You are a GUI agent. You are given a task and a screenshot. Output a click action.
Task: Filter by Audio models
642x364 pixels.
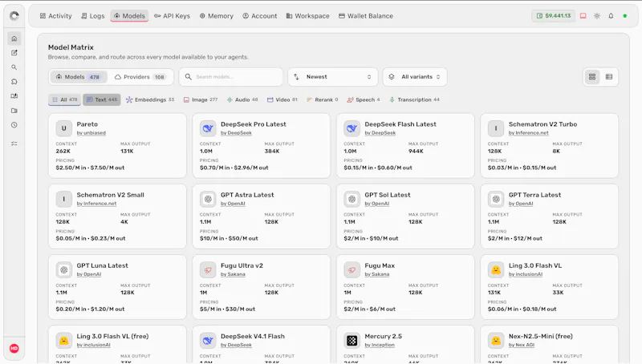click(x=242, y=99)
